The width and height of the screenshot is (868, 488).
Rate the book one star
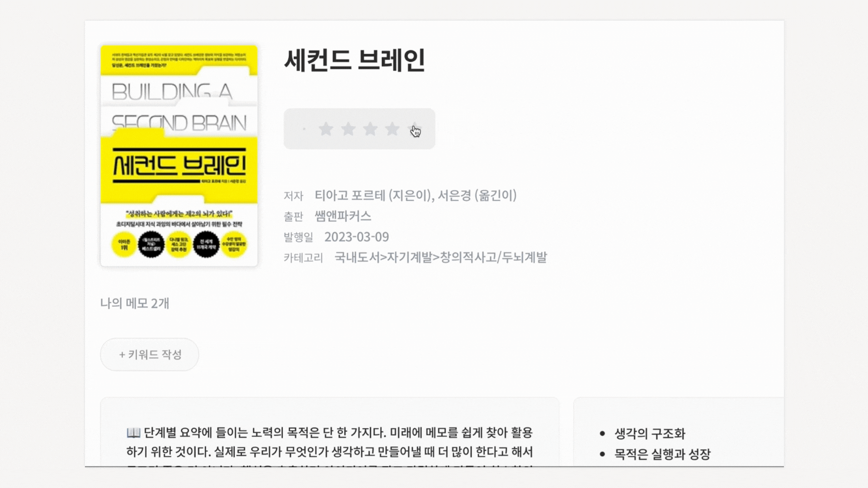325,129
